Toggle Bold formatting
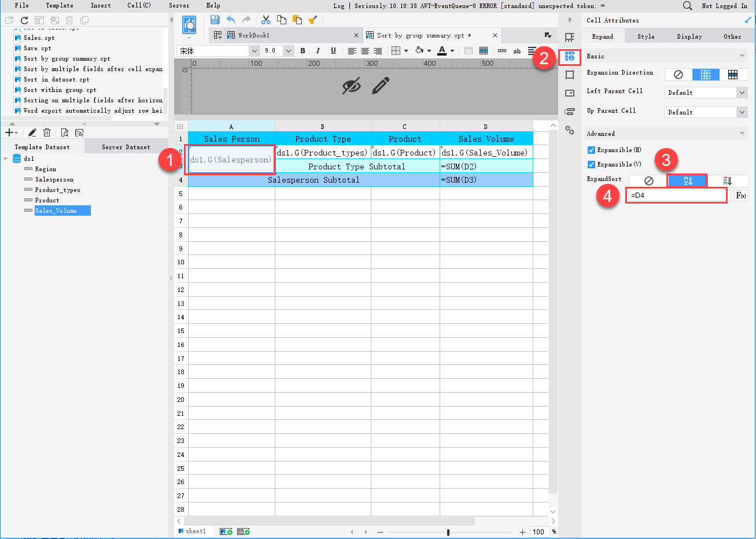 303,51
